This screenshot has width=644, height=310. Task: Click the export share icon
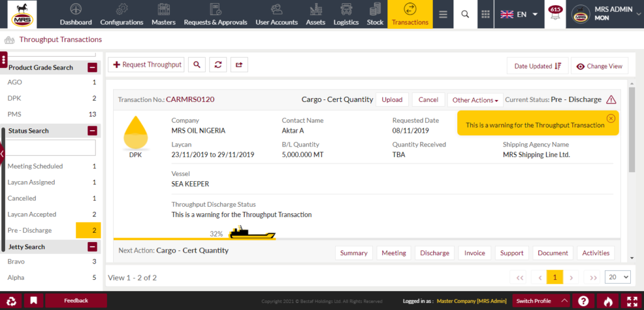(x=239, y=65)
